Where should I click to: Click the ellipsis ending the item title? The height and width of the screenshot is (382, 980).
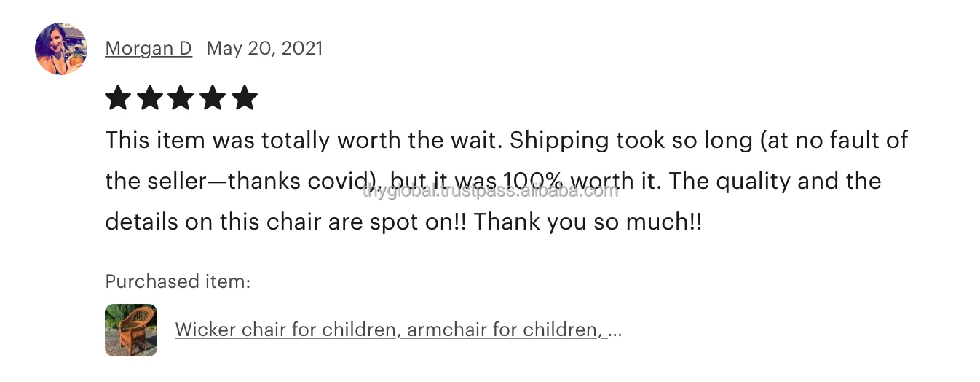615,332
